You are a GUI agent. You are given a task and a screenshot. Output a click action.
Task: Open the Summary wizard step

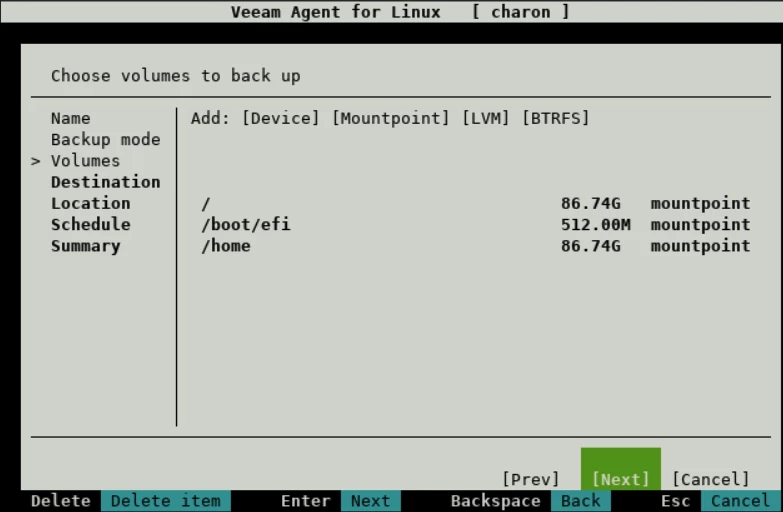pyautogui.click(x=86, y=246)
